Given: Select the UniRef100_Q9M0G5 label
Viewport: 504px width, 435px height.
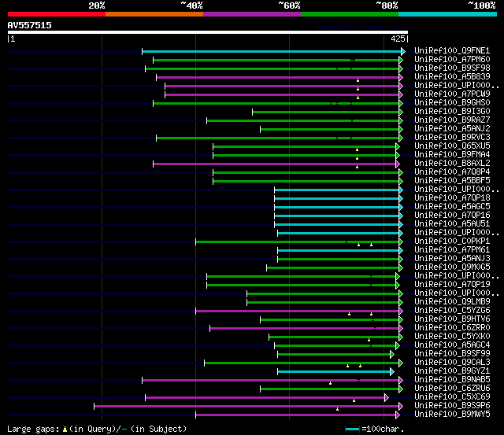Looking at the screenshot, I should coord(452,267).
